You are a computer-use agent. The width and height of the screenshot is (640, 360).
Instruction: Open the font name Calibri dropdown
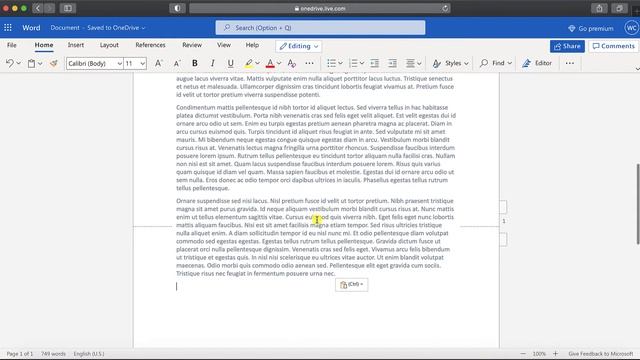(x=119, y=63)
